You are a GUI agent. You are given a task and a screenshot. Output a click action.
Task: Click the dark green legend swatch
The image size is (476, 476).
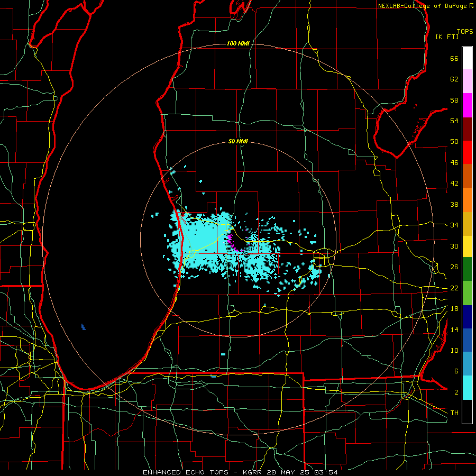click(x=467, y=269)
